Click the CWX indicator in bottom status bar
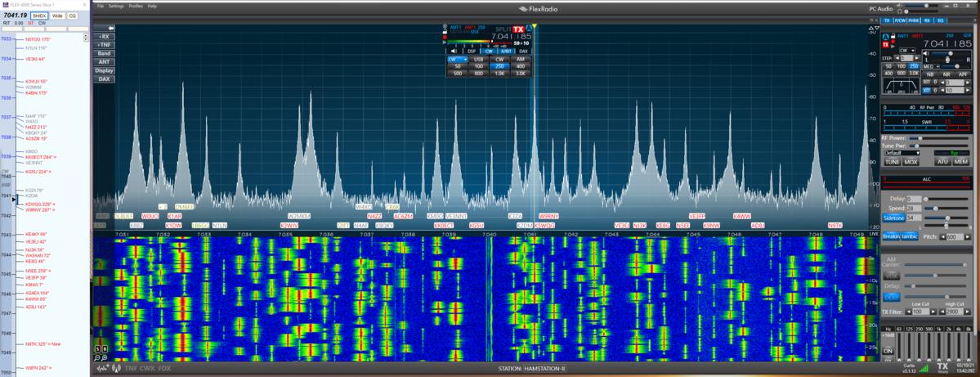The width and height of the screenshot is (980, 377). pos(148,369)
